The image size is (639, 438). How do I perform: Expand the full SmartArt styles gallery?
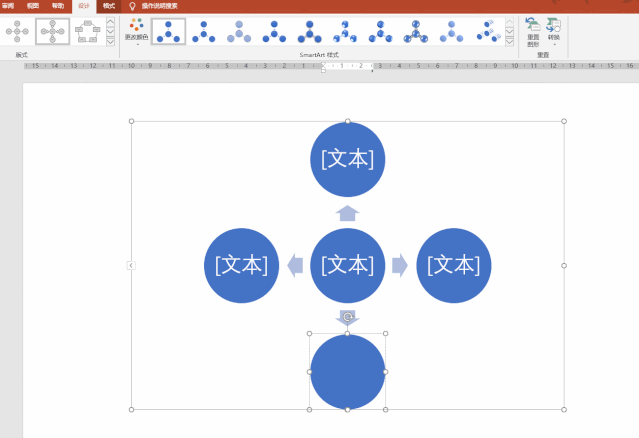509,41
